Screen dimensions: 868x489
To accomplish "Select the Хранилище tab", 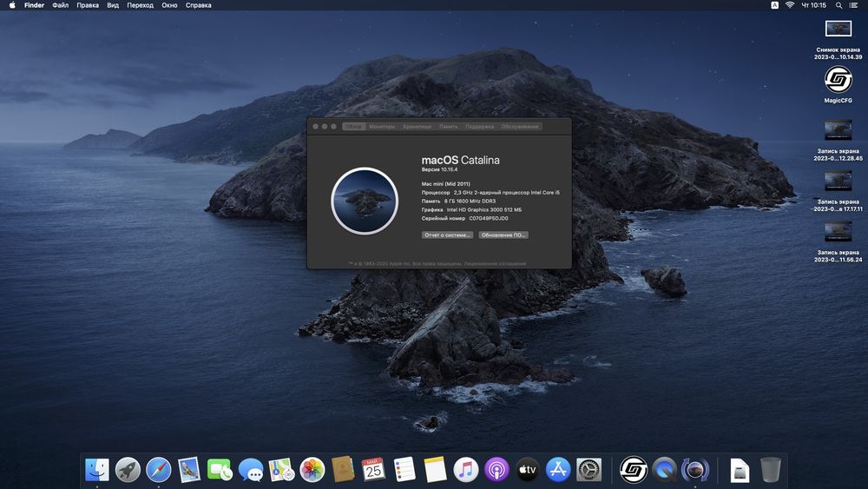I will (417, 127).
